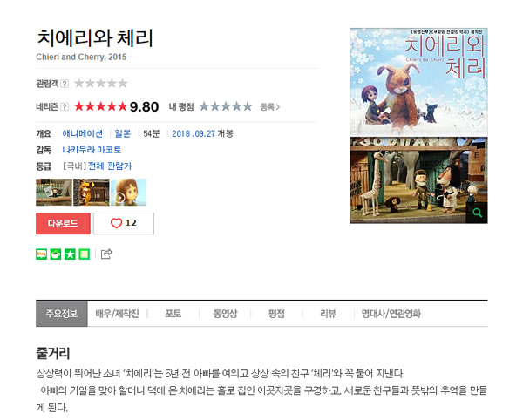Image resolution: width=523 pixels, height=420 pixels.
Task: Open the 포토 tab
Action: [173, 314]
